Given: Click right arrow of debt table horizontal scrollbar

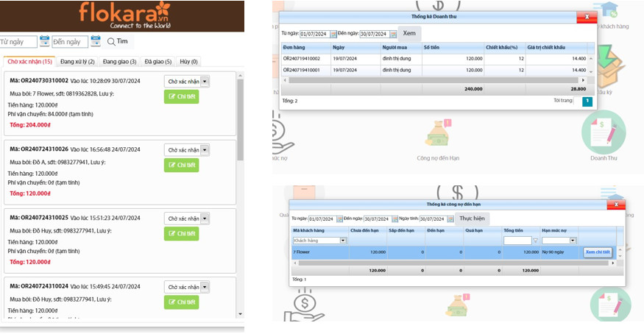Looking at the screenshot, I should [613, 263].
